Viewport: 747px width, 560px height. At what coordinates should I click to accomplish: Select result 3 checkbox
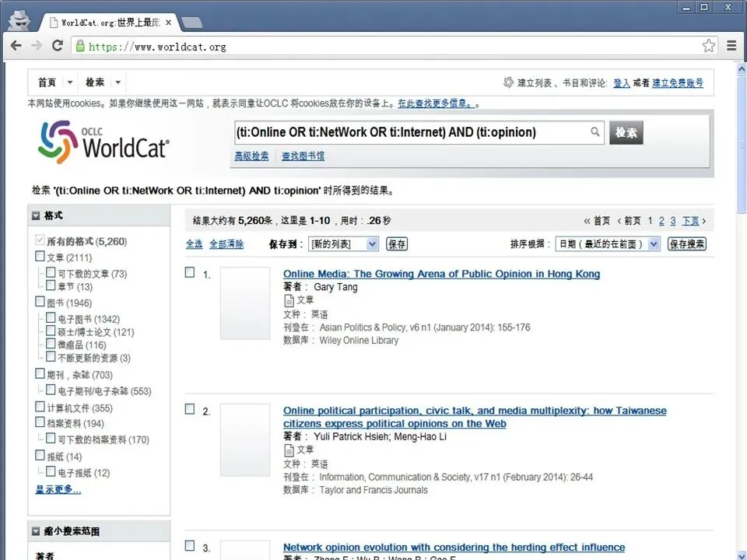coord(190,546)
